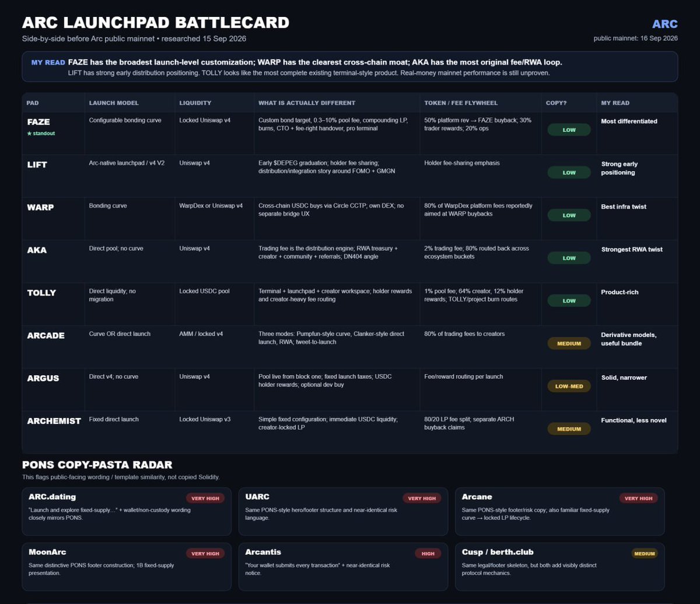Click 'Strong early positioning' read text
Screen dimensions: 700x604
[x=619, y=168]
